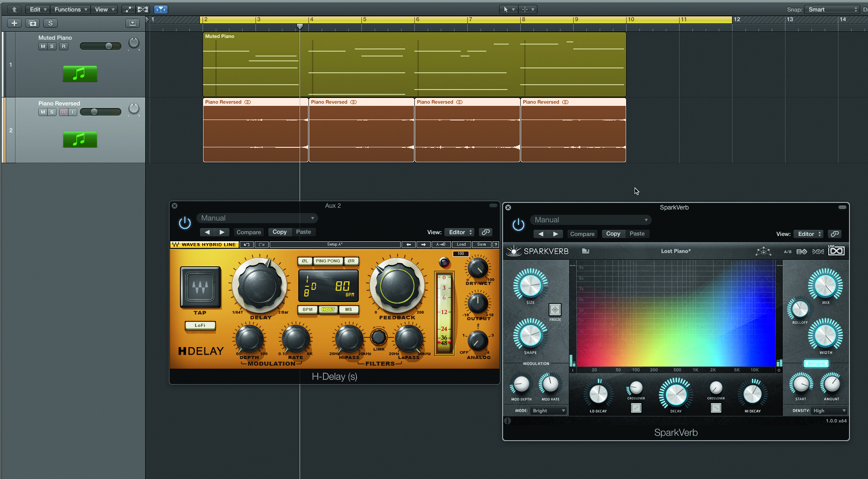Open the Edit menu

(38, 9)
